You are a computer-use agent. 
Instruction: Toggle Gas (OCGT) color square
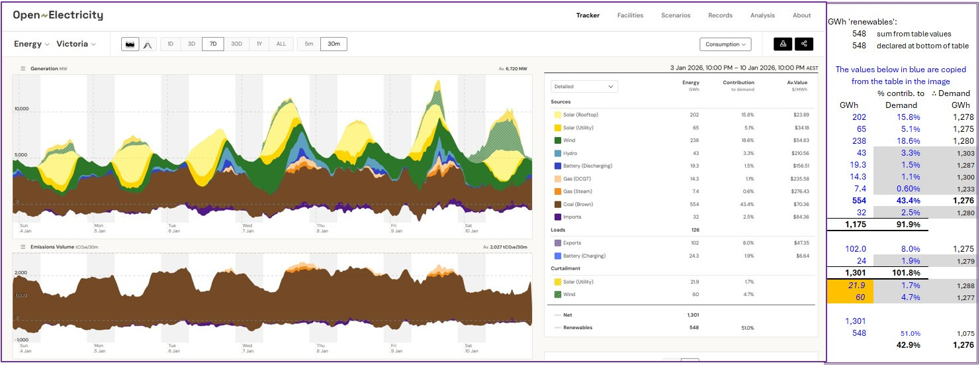tap(557, 178)
